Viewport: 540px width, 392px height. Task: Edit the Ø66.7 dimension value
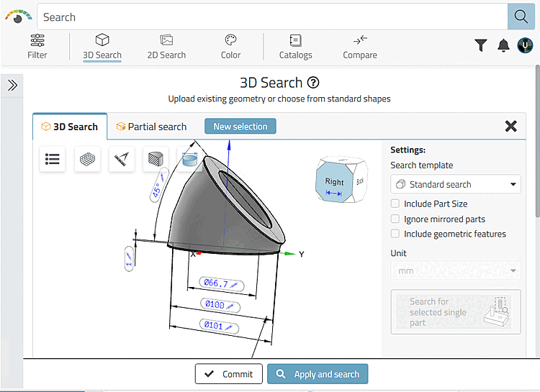222,284
